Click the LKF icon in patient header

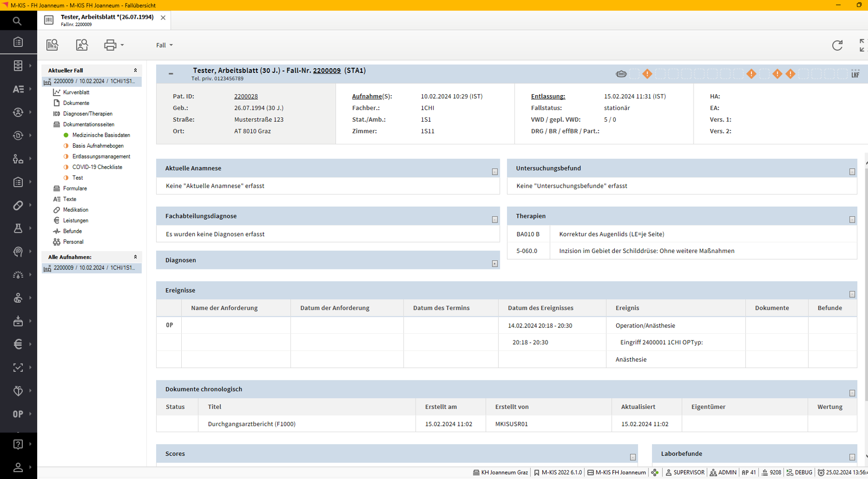pyautogui.click(x=855, y=74)
